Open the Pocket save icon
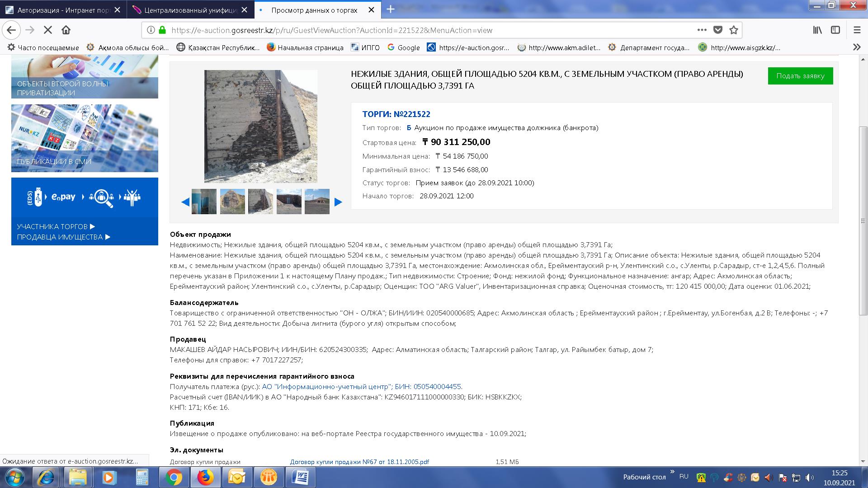 tap(718, 30)
